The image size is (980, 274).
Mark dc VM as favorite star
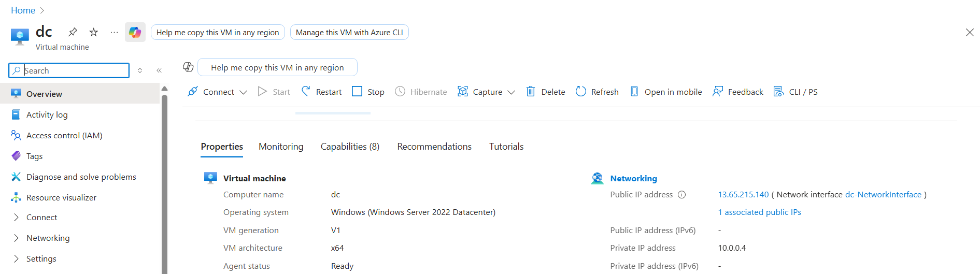click(x=94, y=32)
